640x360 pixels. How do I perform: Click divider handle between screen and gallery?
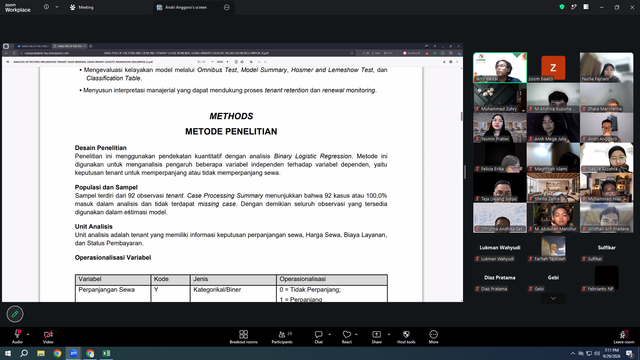[x=465, y=172]
